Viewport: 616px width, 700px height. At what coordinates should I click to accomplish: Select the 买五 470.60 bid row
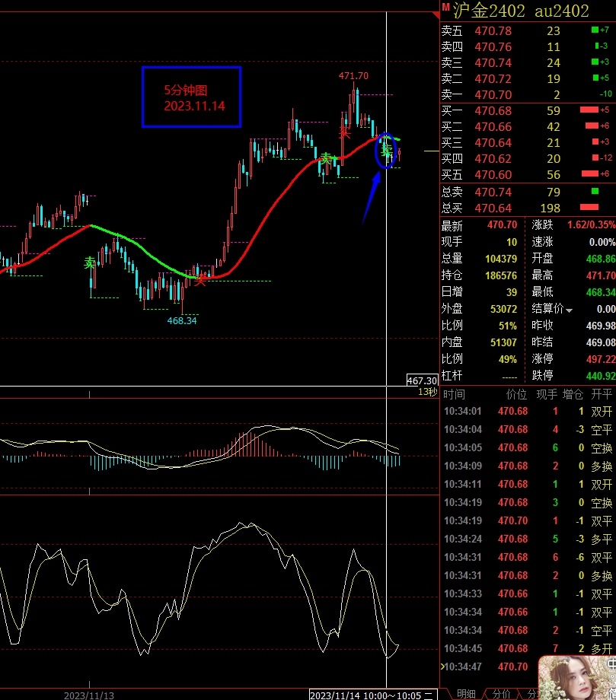[528, 175]
